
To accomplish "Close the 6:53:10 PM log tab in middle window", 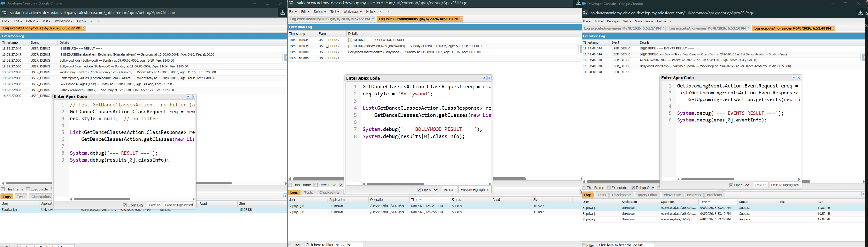I will click(461, 19).
